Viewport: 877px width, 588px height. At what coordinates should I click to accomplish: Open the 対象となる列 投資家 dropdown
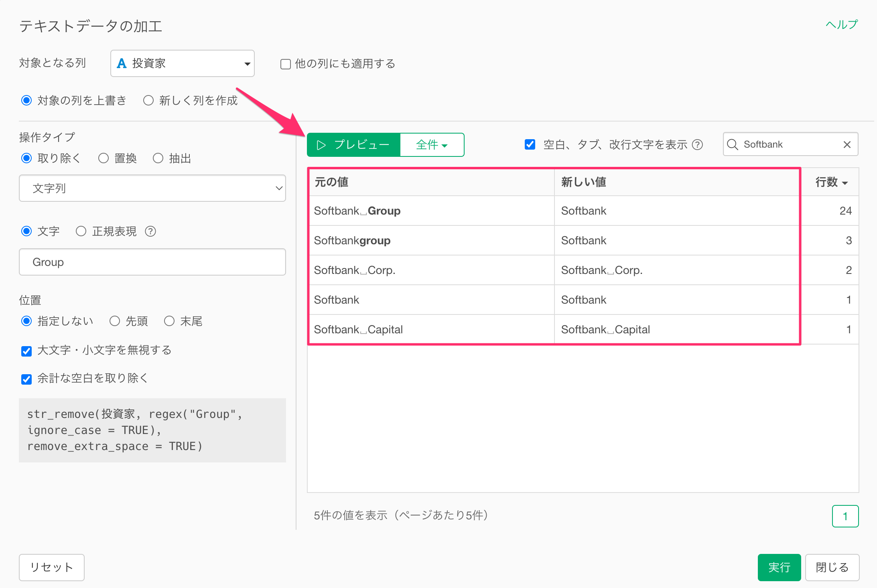(183, 63)
